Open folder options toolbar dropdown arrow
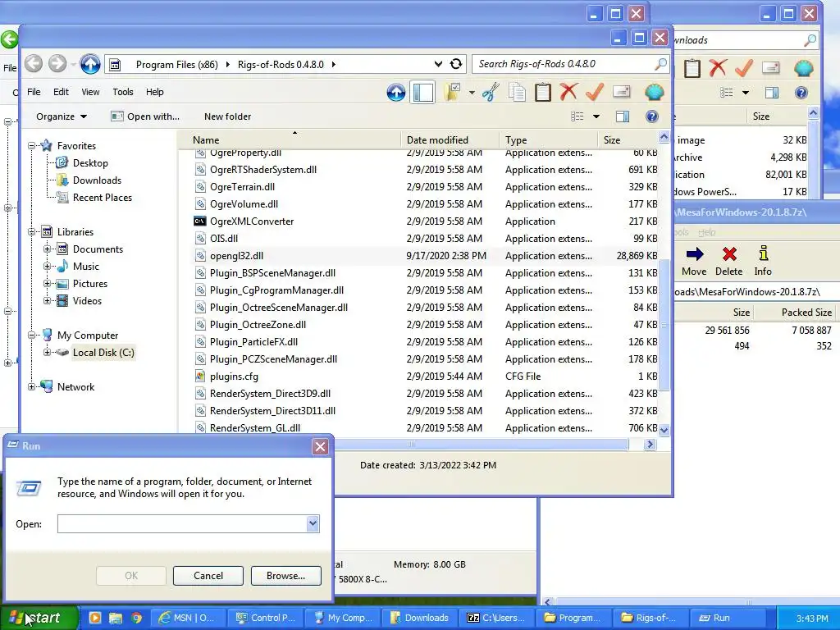 [472, 92]
